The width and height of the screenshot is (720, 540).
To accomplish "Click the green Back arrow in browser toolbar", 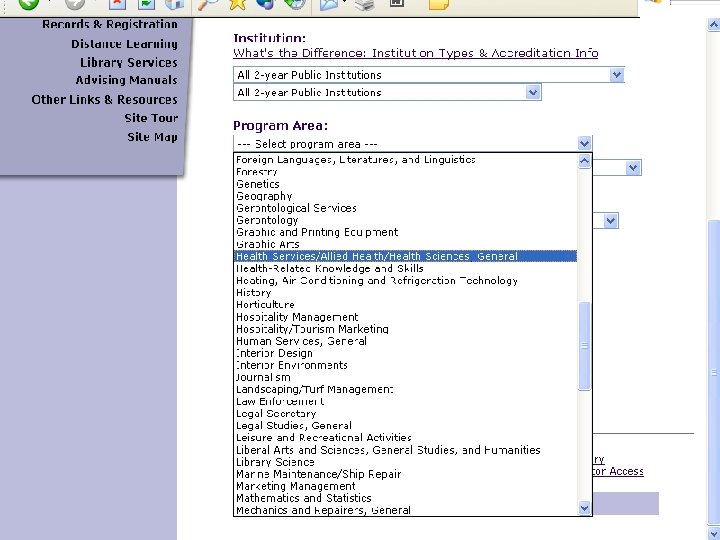I will point(28,4).
